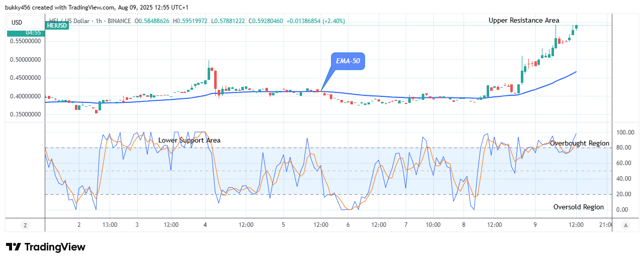
Task: Click the 10:00 time axis label
Action: pyautogui.click(x=433, y=225)
